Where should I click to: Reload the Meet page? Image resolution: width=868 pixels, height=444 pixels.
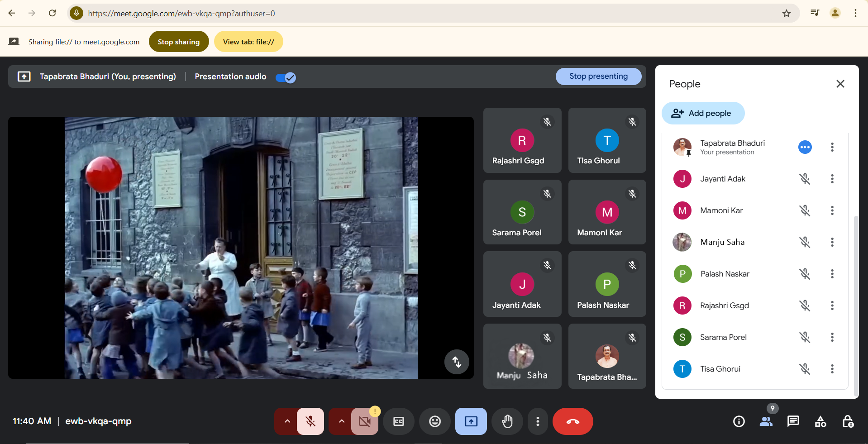click(52, 13)
